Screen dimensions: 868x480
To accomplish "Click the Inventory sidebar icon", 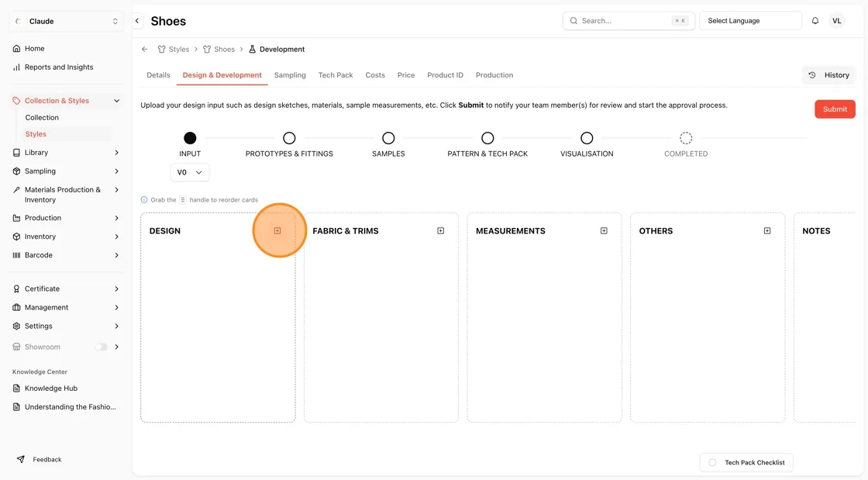I will [16, 237].
